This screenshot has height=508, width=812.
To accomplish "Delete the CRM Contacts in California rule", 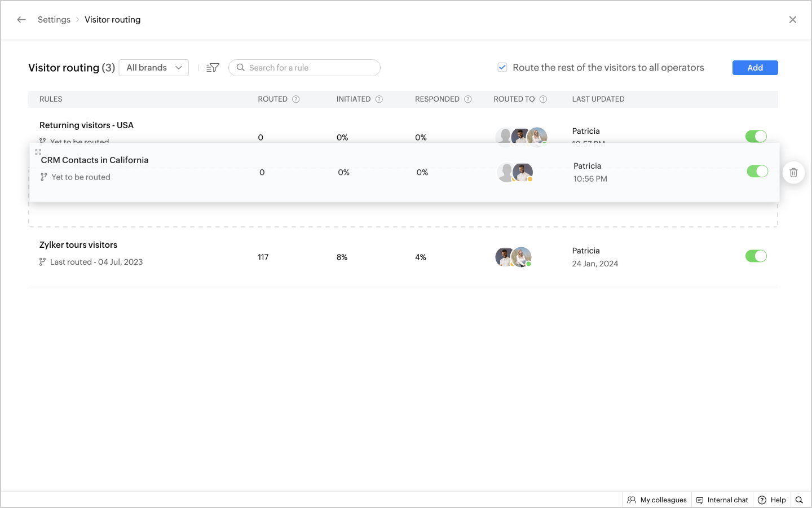I will click(793, 173).
